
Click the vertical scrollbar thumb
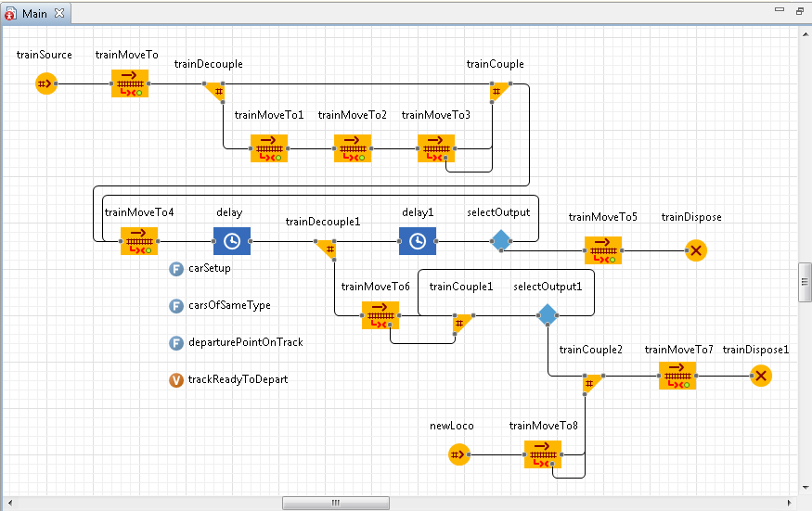805,282
